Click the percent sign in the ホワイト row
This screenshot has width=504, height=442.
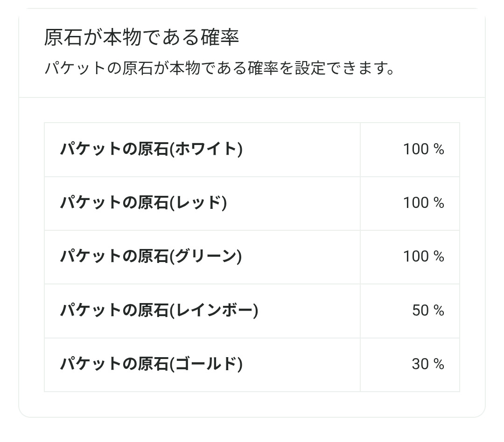click(439, 149)
